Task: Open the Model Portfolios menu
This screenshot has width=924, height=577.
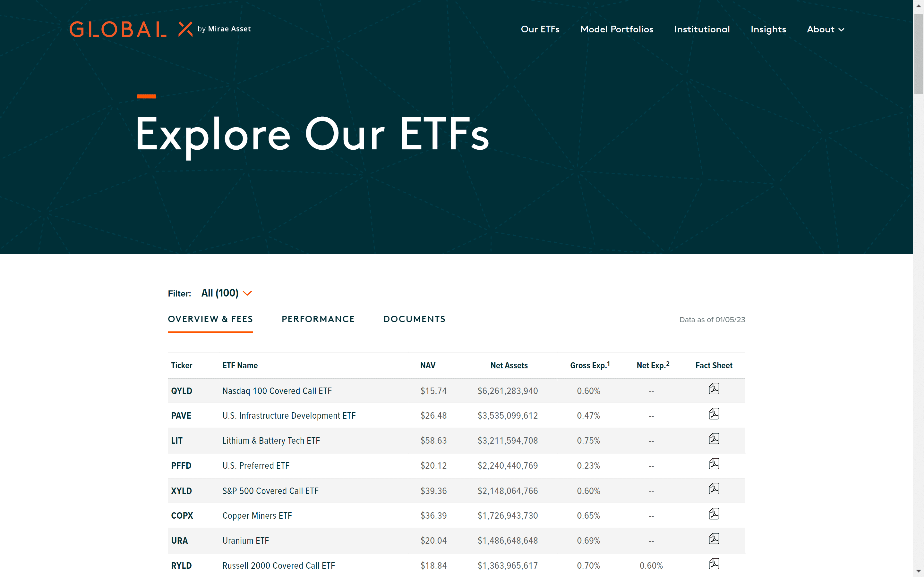Action: coord(617,29)
